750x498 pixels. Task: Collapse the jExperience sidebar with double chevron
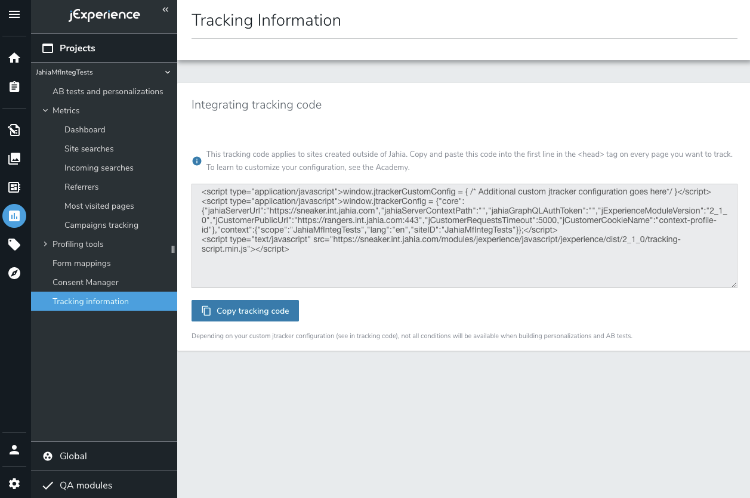[x=165, y=9]
